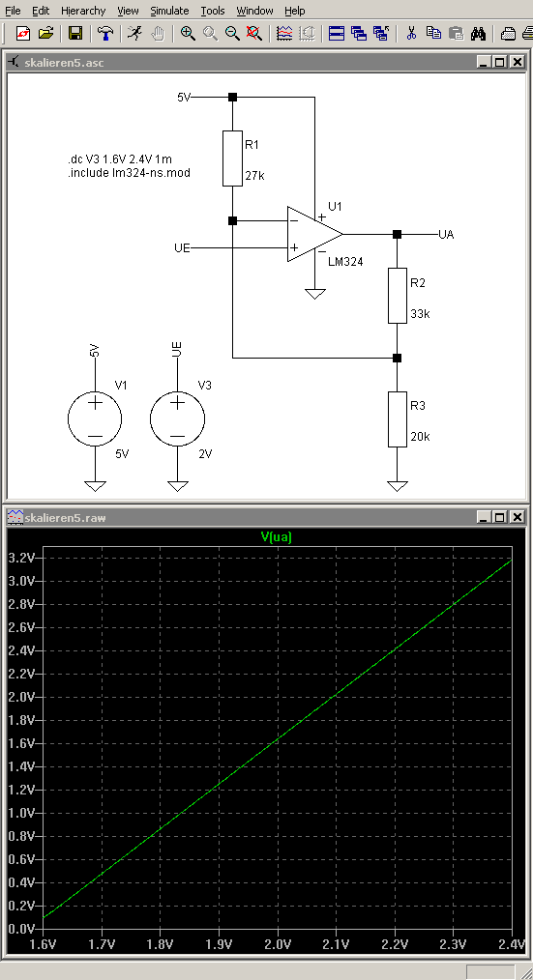Zoom to full extents with crossed magnifier
The width and height of the screenshot is (533, 980).
pos(254,33)
